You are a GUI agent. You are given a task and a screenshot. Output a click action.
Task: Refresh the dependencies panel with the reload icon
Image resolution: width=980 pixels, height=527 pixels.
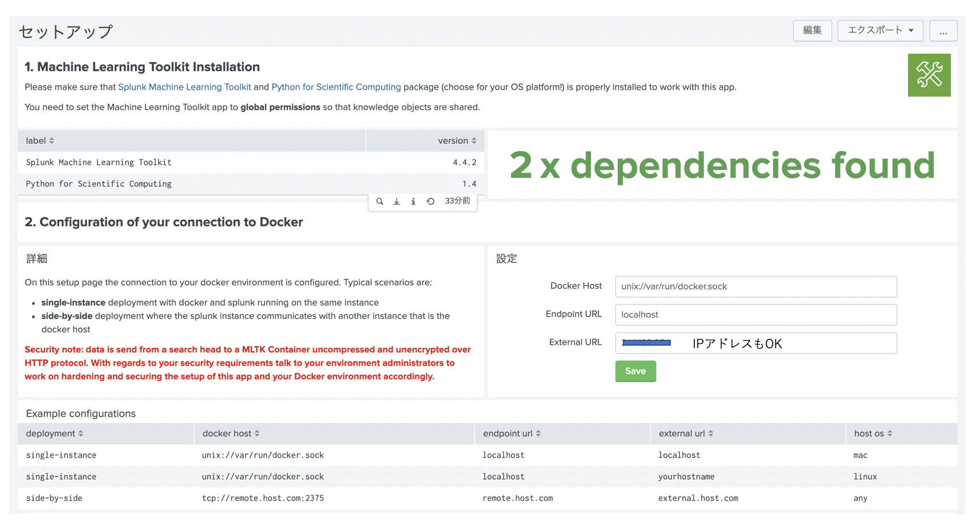point(431,201)
